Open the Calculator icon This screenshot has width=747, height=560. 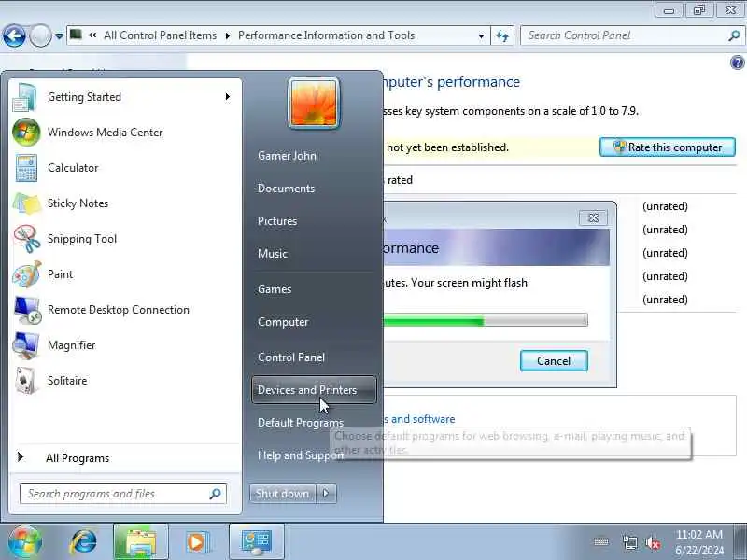(26, 168)
